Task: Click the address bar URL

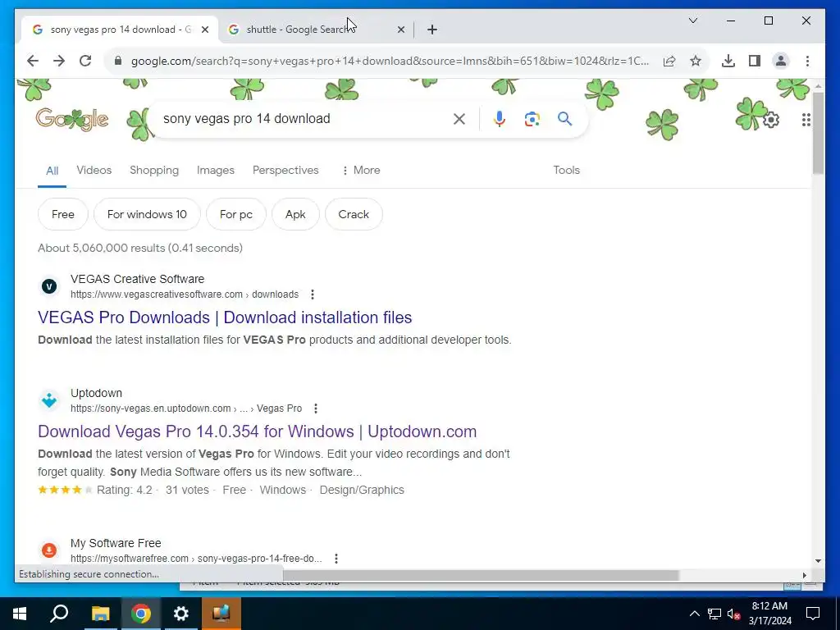Action: (390, 61)
